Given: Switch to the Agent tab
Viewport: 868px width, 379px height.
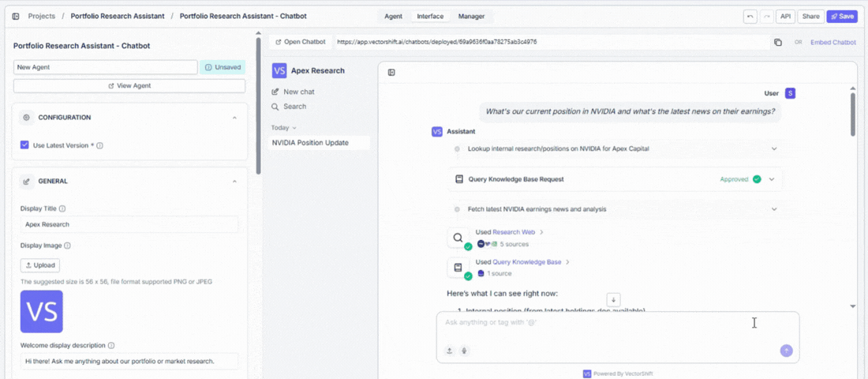Looking at the screenshot, I should 394,16.
